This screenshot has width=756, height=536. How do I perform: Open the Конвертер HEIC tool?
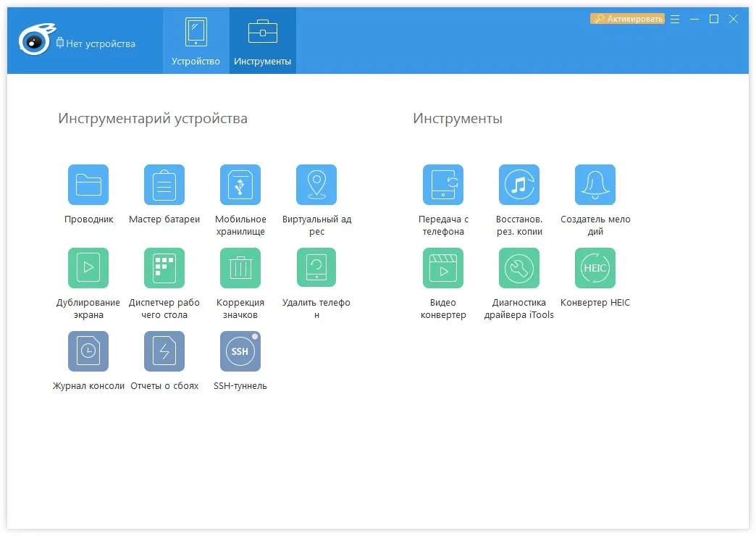pos(595,268)
